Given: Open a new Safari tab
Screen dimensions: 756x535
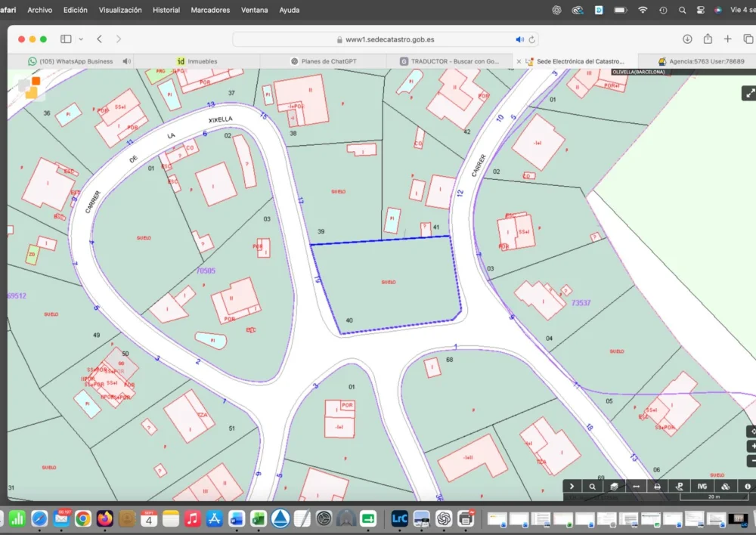Looking at the screenshot, I should point(727,39).
